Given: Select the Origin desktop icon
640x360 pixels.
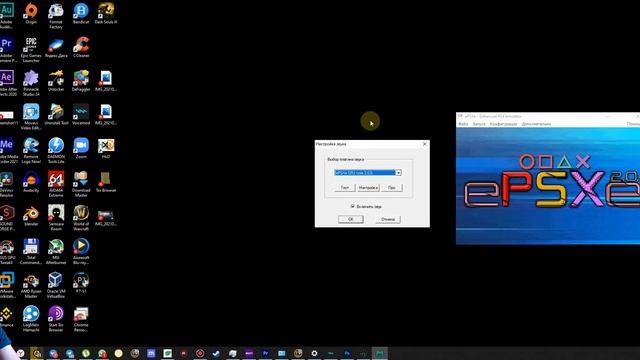Looking at the screenshot, I should coord(31,13).
